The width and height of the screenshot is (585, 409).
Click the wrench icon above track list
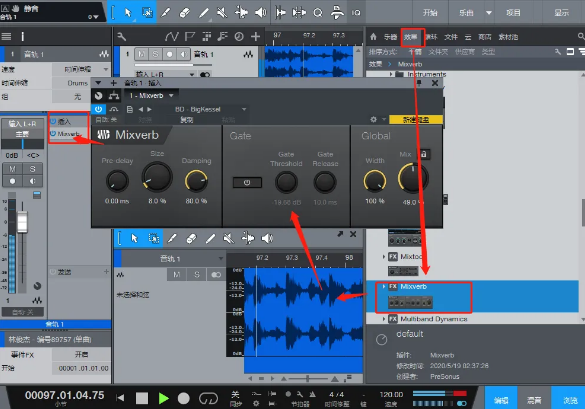click(x=122, y=37)
